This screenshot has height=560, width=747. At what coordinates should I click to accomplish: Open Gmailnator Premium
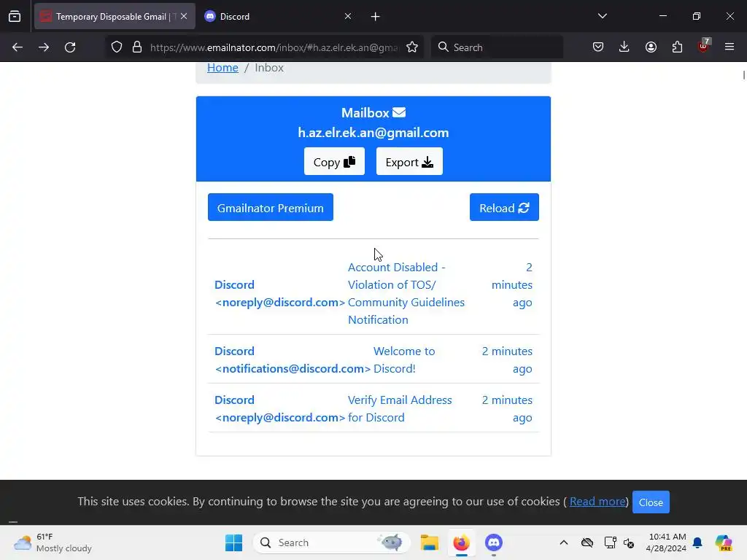271,207
